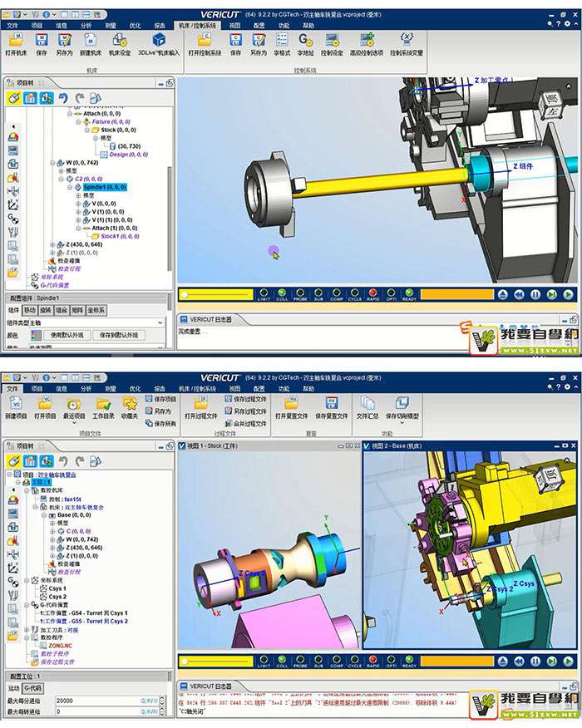The image size is (582, 728).
Task: Collapse 坐标系统 node in lower tree
Action: 27,580
